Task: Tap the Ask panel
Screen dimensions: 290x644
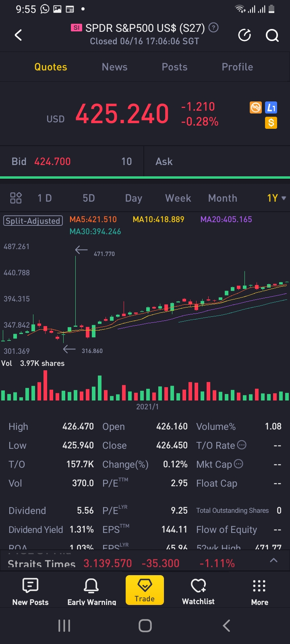Action: [x=217, y=161]
